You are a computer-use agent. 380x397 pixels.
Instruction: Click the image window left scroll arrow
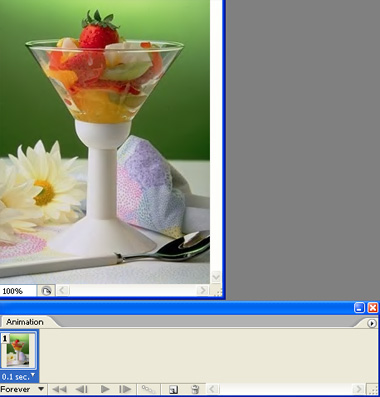pos(62,290)
